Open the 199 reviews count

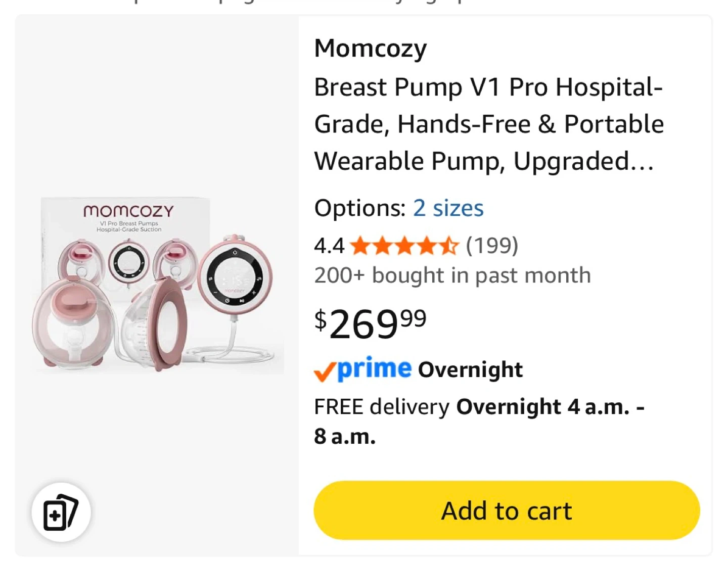(x=492, y=246)
